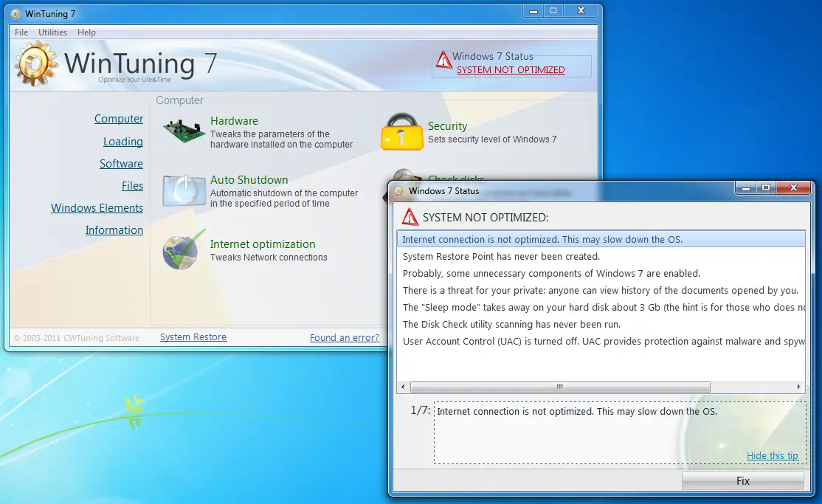The height and width of the screenshot is (504, 822).
Task: Go to the Loading category
Action: [x=122, y=142]
